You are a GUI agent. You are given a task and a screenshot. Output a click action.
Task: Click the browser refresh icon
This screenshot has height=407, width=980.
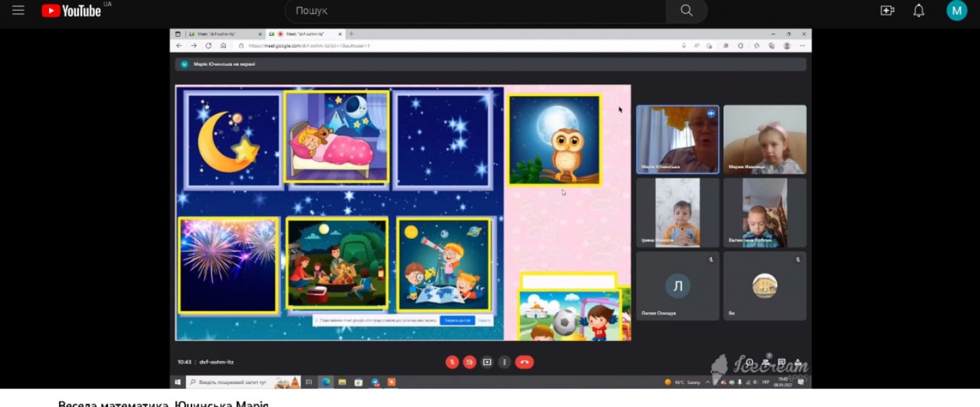coord(208,45)
